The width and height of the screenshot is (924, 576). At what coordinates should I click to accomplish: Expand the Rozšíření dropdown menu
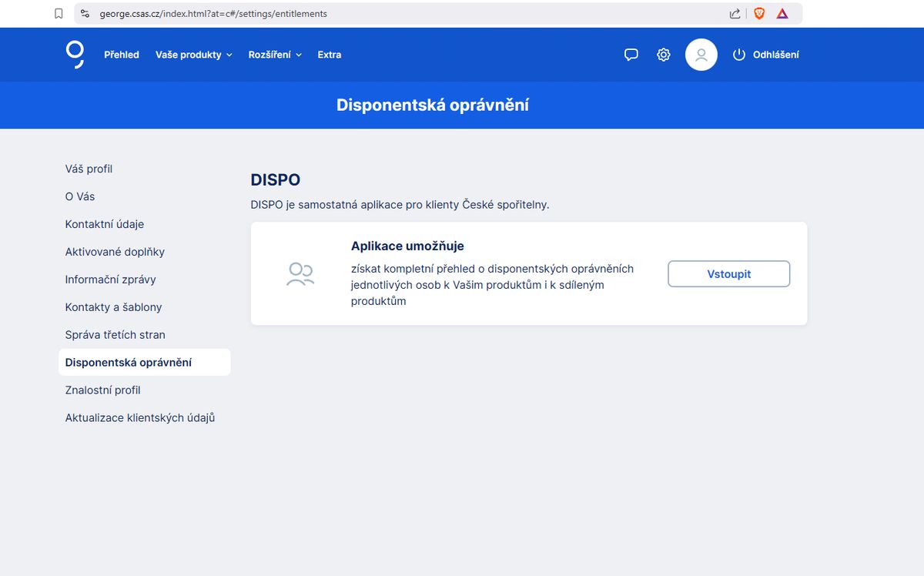(275, 55)
